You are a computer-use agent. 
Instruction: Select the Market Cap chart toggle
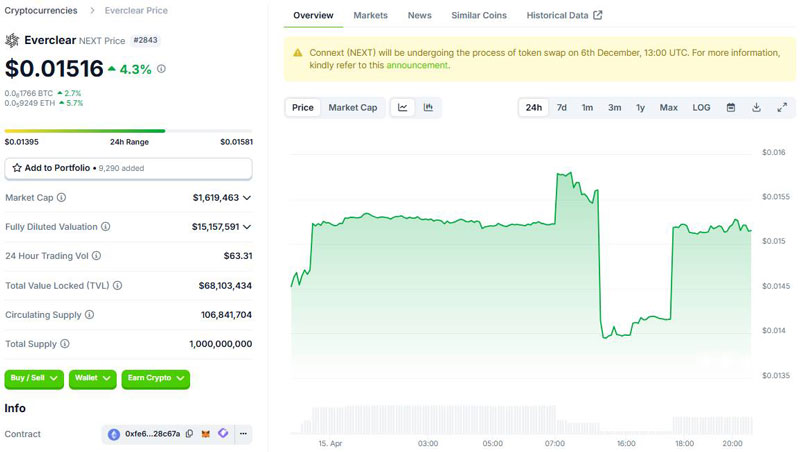coord(353,108)
